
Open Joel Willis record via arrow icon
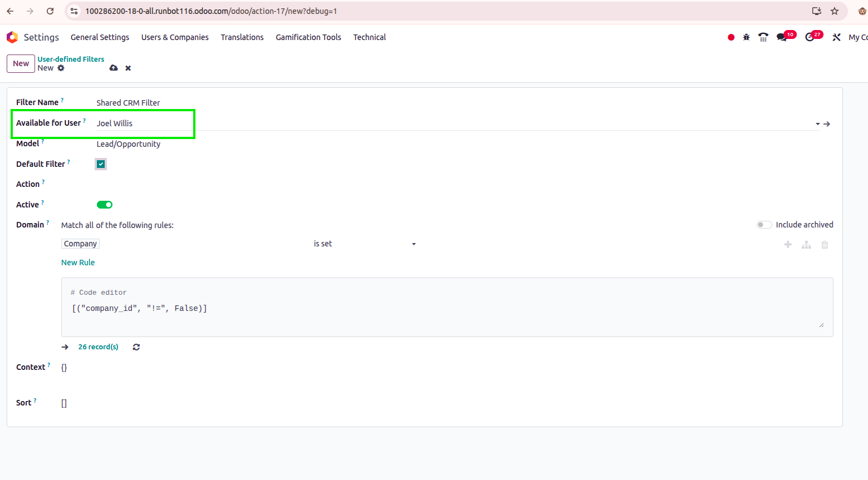point(827,124)
